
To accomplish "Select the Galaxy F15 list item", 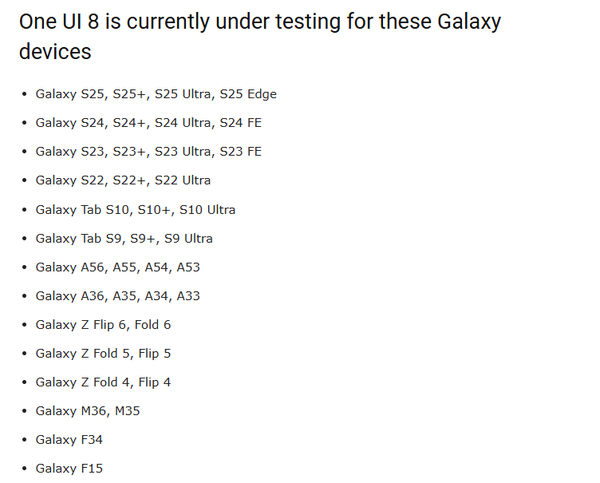I will [69, 468].
